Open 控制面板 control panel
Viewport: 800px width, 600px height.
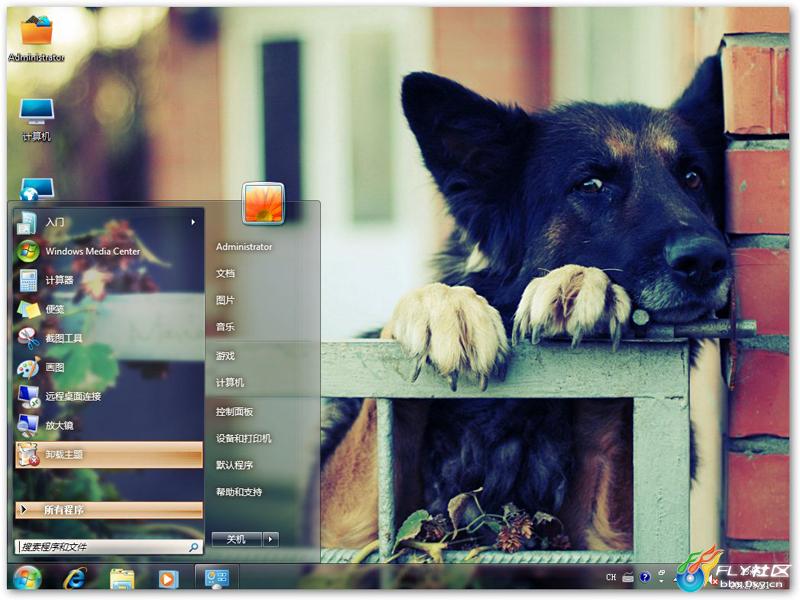pos(234,411)
